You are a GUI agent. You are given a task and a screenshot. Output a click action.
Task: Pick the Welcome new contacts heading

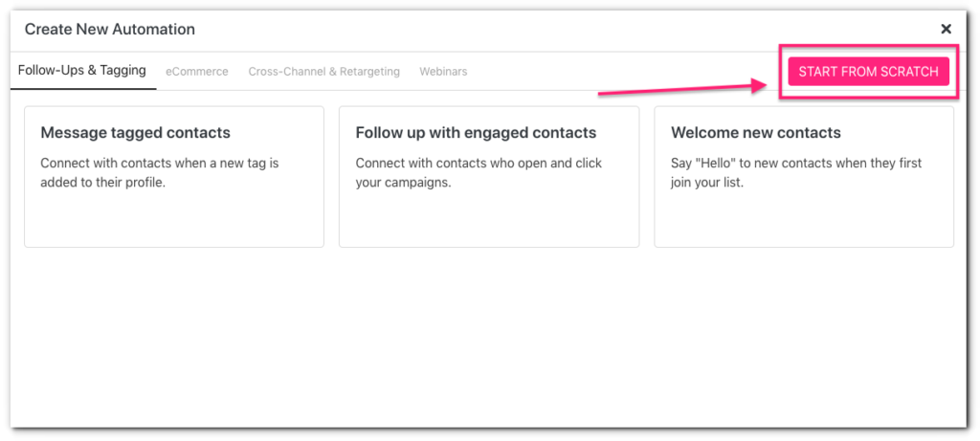(756, 132)
